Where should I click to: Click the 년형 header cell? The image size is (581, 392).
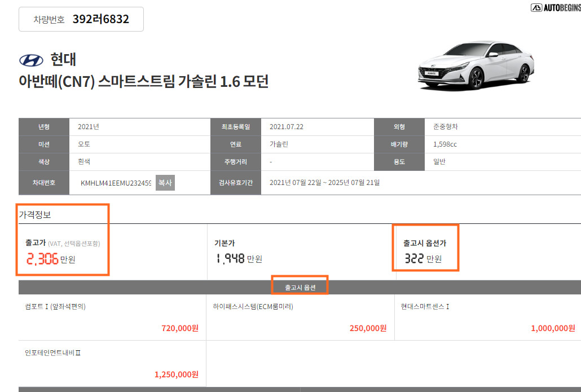tap(44, 127)
